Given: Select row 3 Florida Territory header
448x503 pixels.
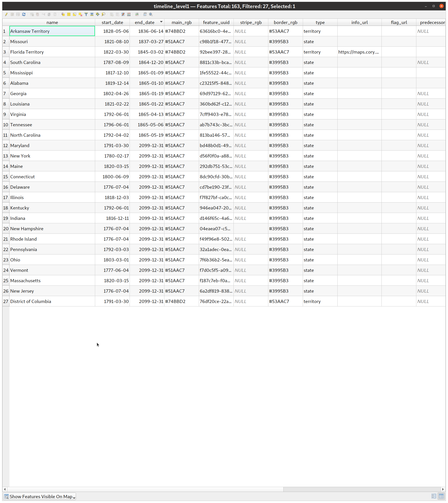Looking at the screenshot, I should (x=5, y=52).
